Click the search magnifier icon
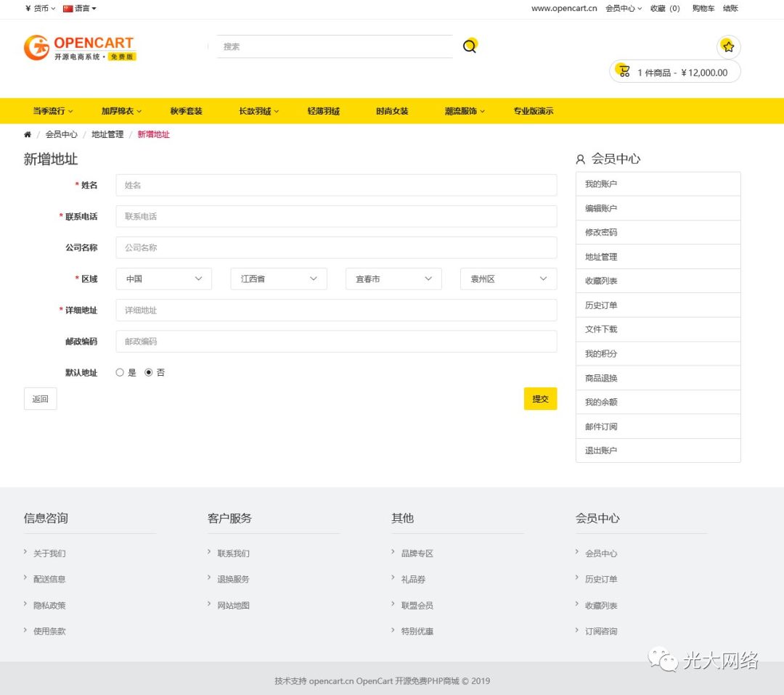This screenshot has width=784, height=695. coord(470,46)
